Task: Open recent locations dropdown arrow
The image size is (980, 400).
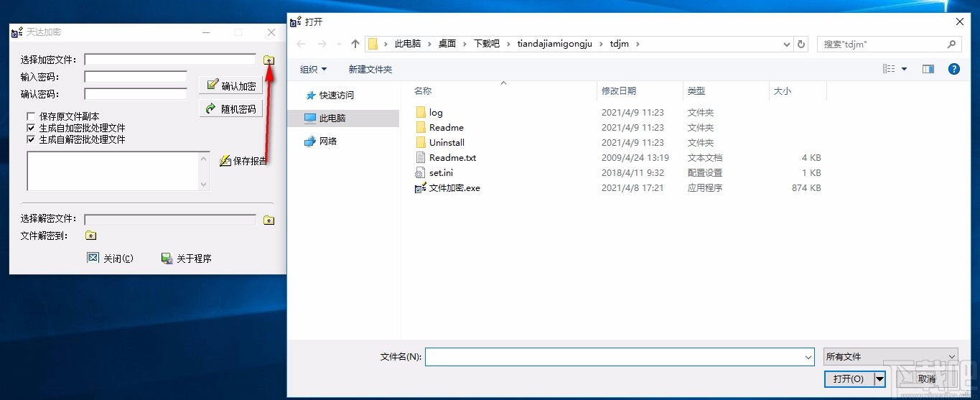Action: point(340,45)
